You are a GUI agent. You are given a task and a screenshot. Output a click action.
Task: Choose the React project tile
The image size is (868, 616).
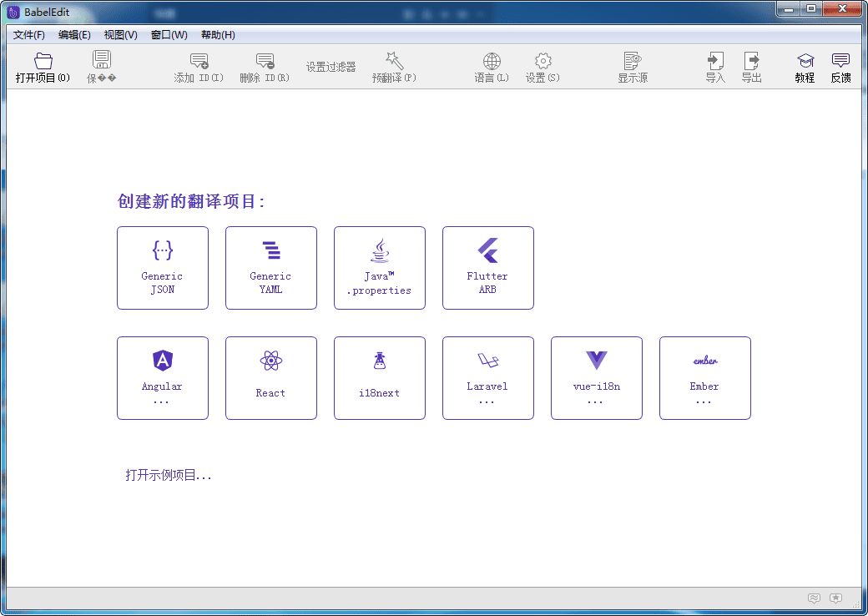click(271, 378)
